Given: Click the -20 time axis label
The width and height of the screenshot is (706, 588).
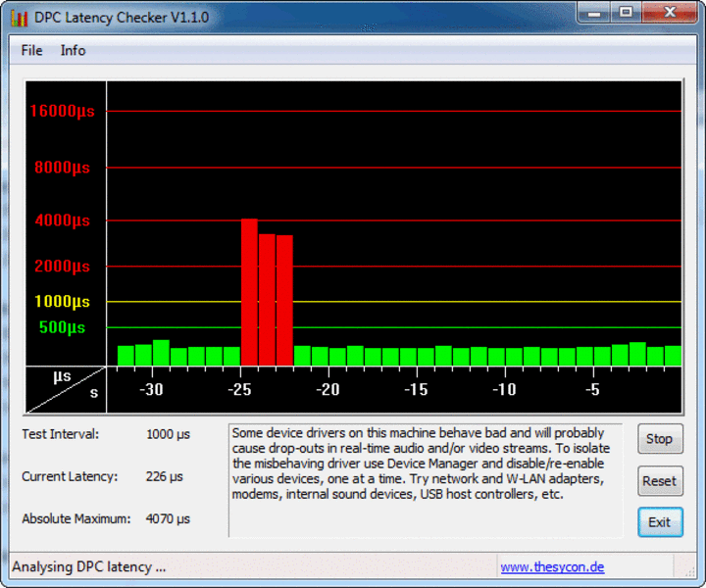Looking at the screenshot, I should [328, 390].
